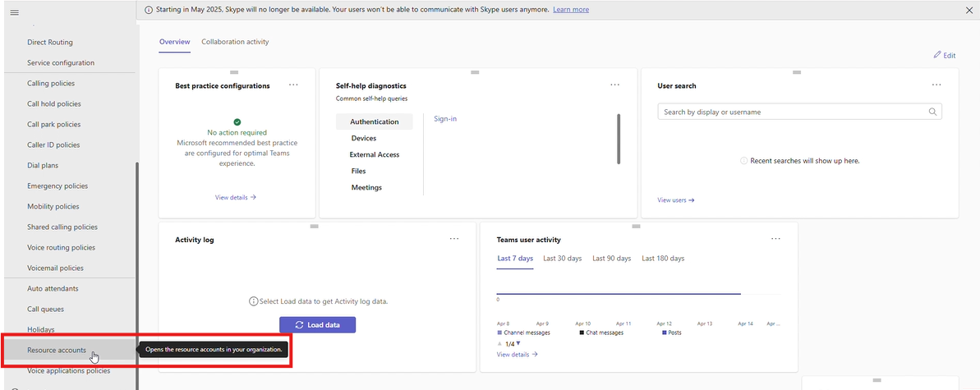Toggle Channel messages legend item
The height and width of the screenshot is (390, 980).
(524, 333)
